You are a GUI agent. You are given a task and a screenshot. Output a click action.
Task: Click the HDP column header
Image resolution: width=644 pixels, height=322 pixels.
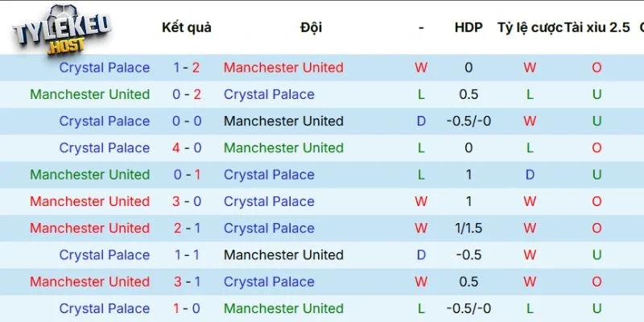click(469, 27)
